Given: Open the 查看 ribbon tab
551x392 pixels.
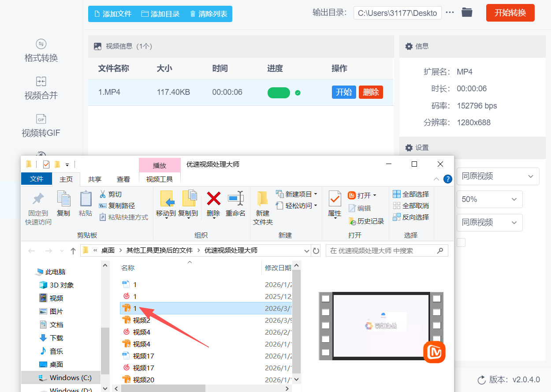Looking at the screenshot, I should click(x=123, y=179).
